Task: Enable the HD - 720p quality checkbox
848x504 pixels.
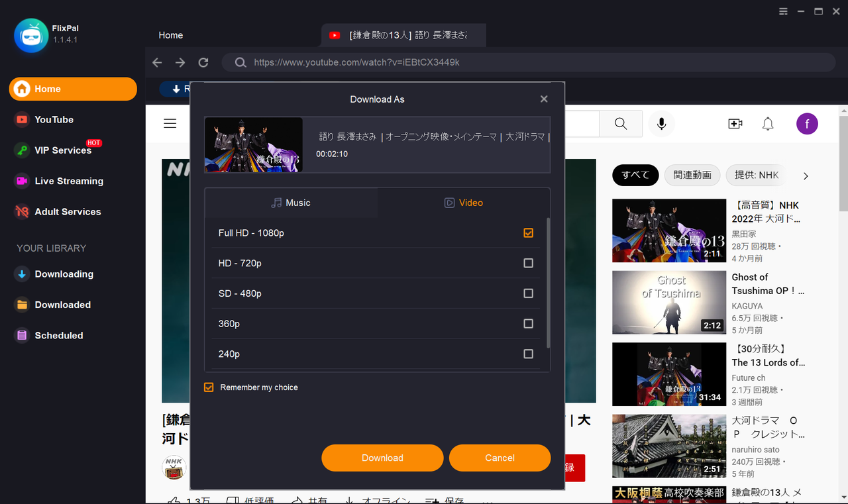Action: pyautogui.click(x=528, y=263)
